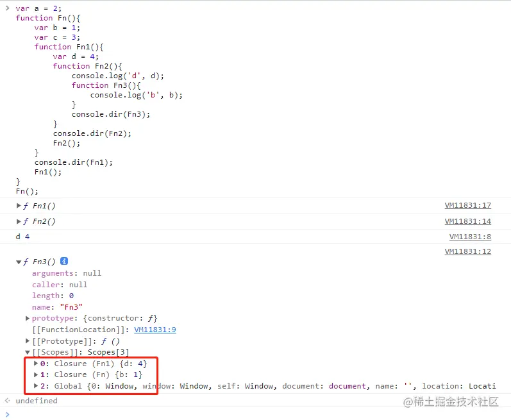This screenshot has width=511, height=420.
Task: Click the name: "Fn3" property row
Action: coord(57,307)
